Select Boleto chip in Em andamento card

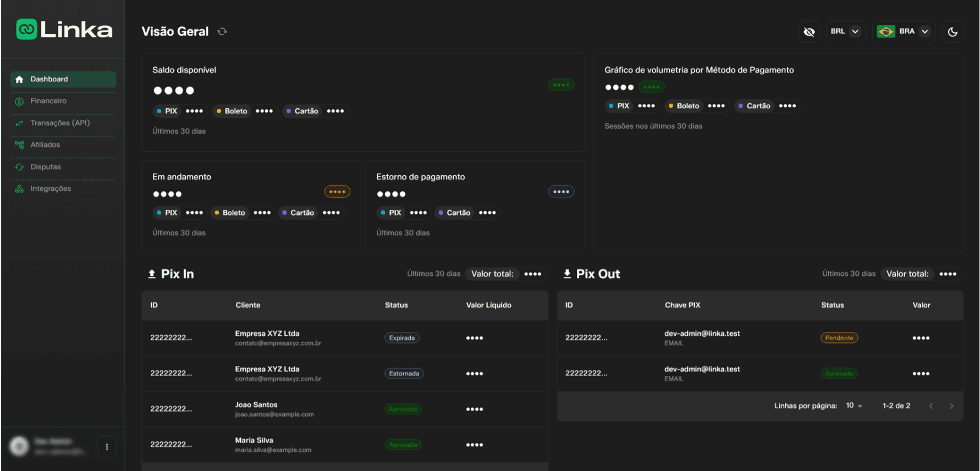[x=243, y=213]
